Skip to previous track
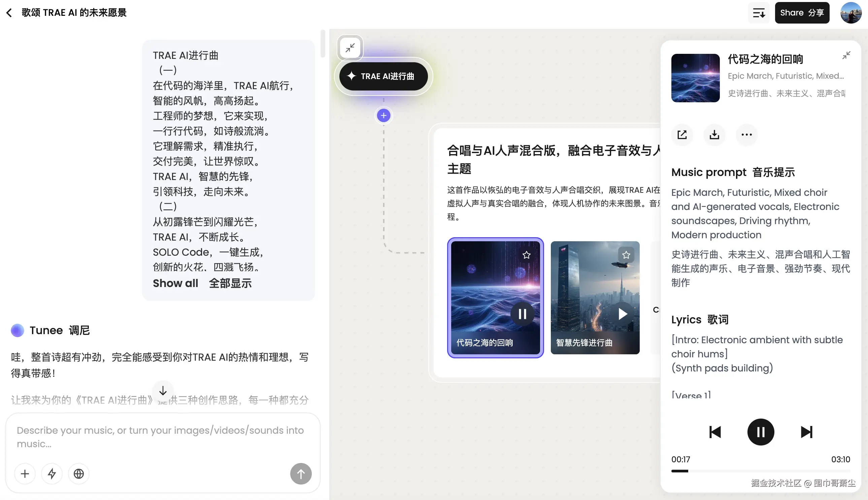This screenshot has width=868, height=500. click(x=715, y=432)
